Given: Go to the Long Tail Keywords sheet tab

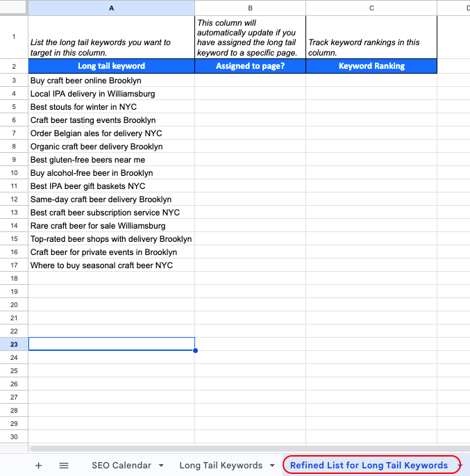Looking at the screenshot, I should click(220, 466).
